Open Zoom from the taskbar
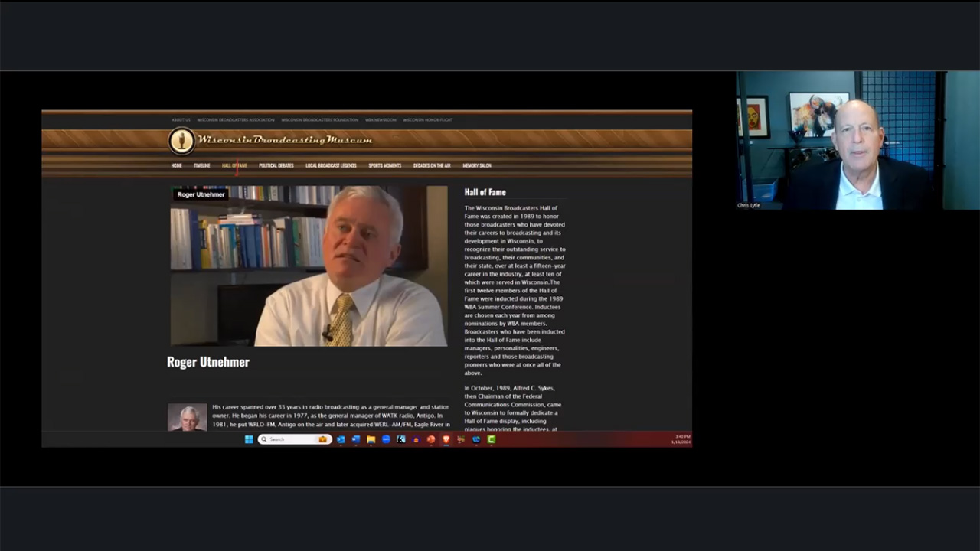The height and width of the screenshot is (551, 980). pyautogui.click(x=386, y=439)
